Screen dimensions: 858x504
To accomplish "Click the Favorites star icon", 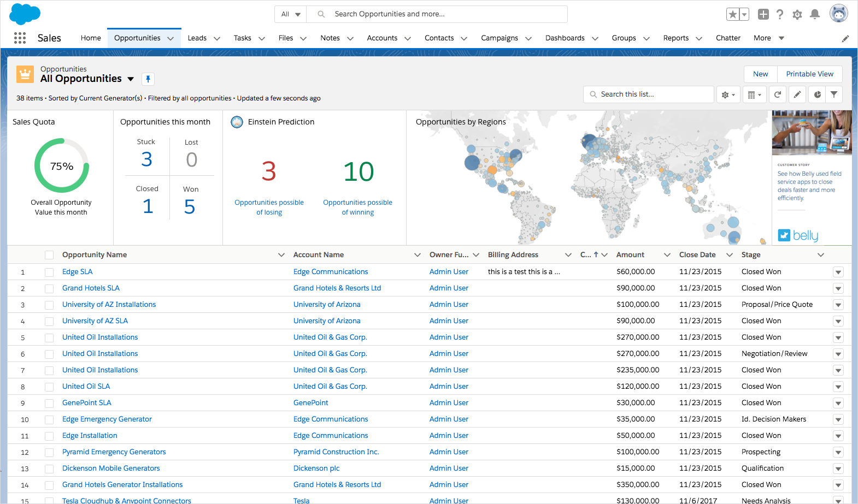I will 733,14.
